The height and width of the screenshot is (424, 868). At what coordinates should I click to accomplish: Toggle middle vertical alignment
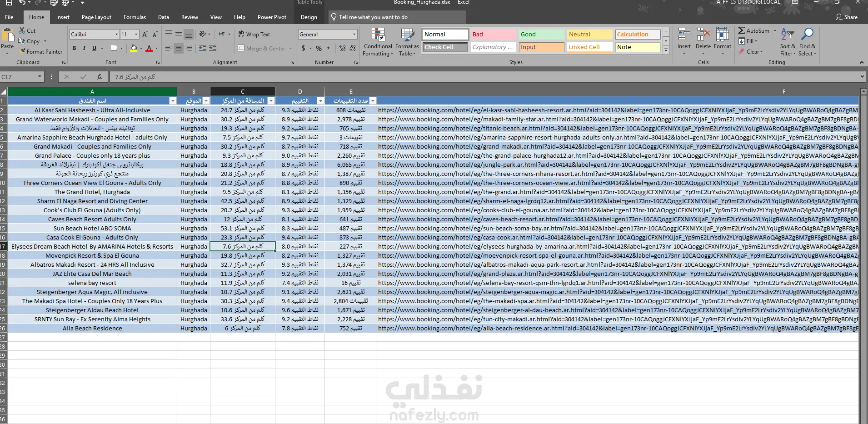point(179,34)
